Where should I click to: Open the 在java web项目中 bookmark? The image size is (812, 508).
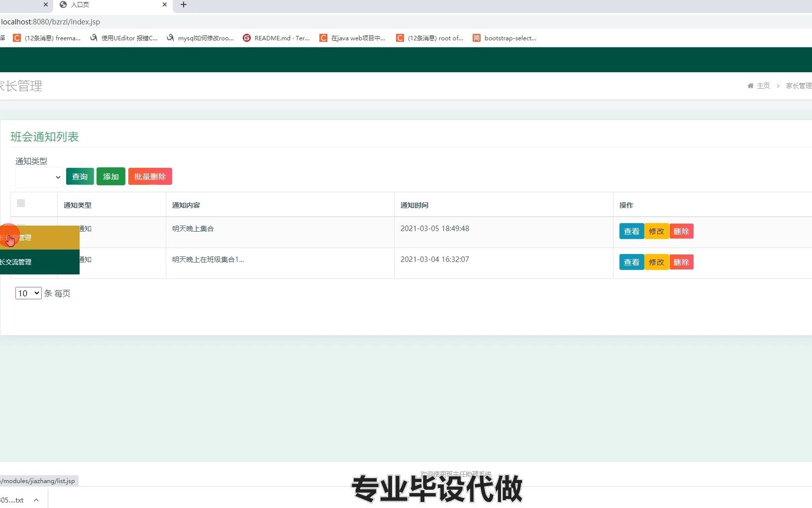pyautogui.click(x=352, y=38)
